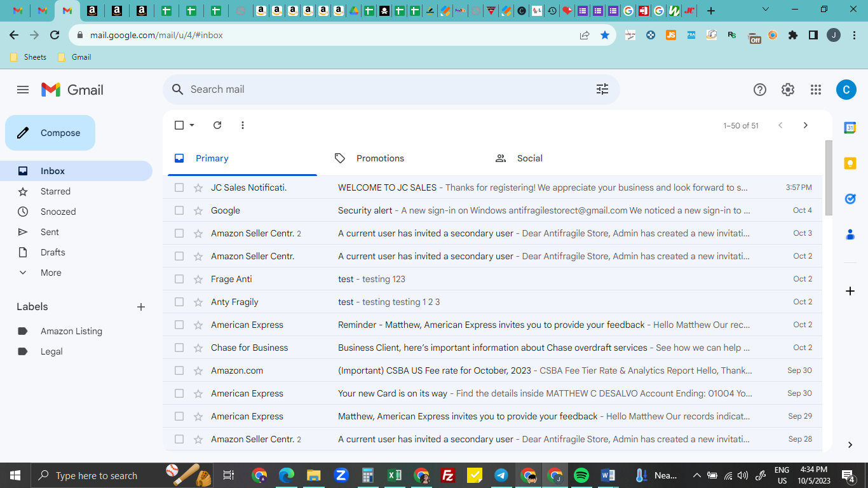Star the Google Security alert email
868x488 pixels.
198,210
